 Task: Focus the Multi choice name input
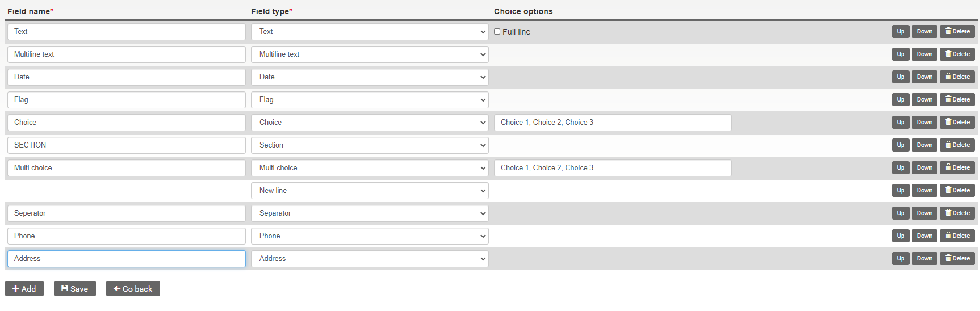126,168
